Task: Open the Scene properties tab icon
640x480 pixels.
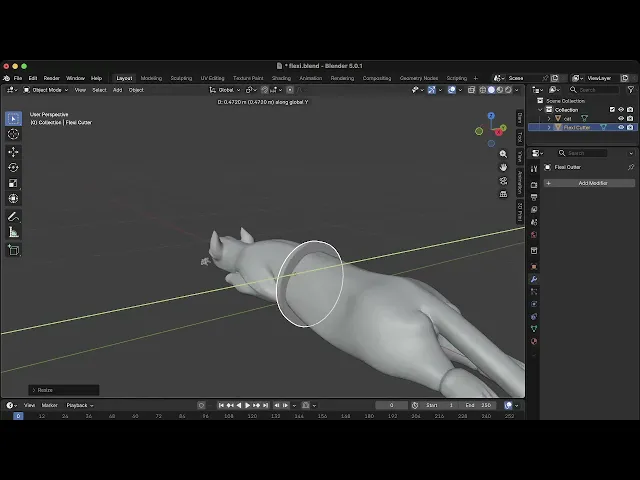Action: (534, 222)
